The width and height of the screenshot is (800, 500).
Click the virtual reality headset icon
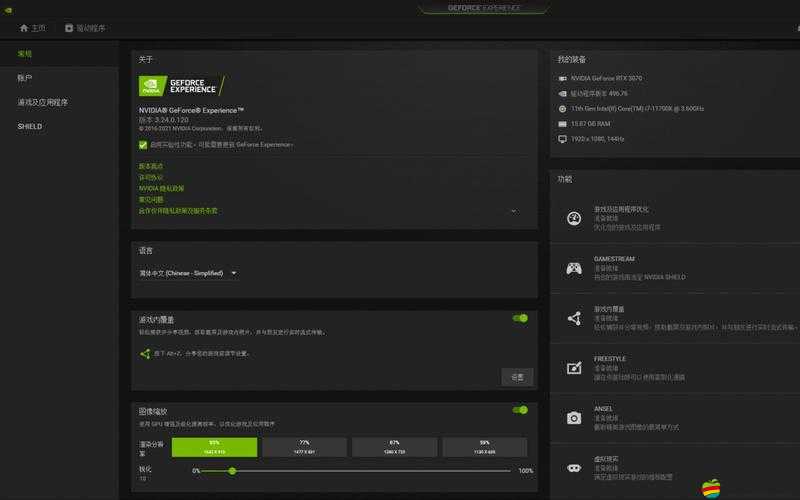pos(574,467)
